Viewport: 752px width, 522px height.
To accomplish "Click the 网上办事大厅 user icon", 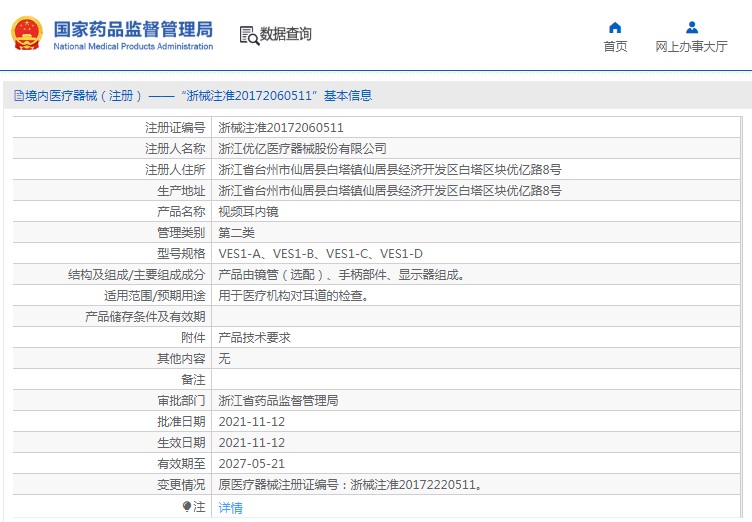I will coord(691,27).
